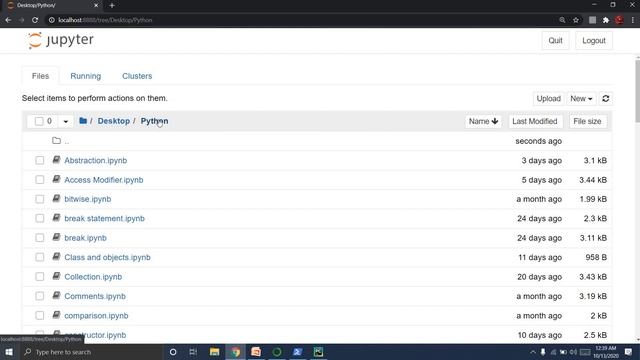Bookmark this page with the star icon
Viewport: 640px width, 360px height.
(x=576, y=20)
